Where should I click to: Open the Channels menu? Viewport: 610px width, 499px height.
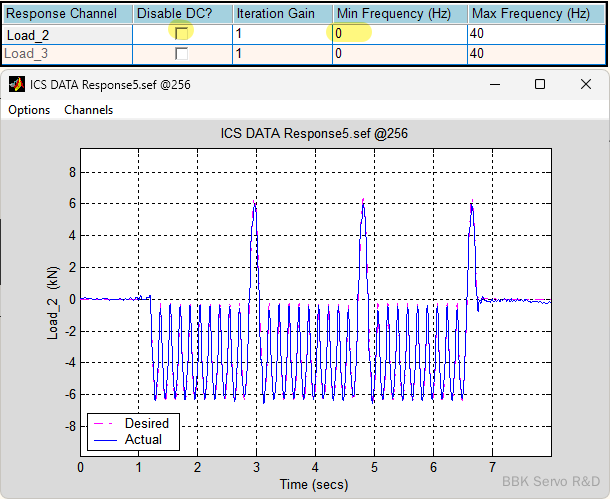tap(89, 110)
